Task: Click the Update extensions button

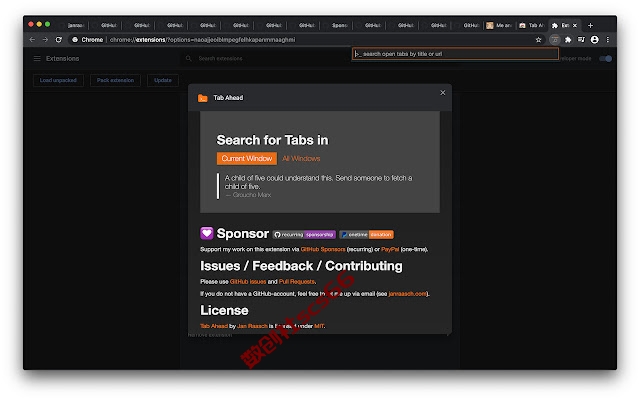Action: [163, 80]
